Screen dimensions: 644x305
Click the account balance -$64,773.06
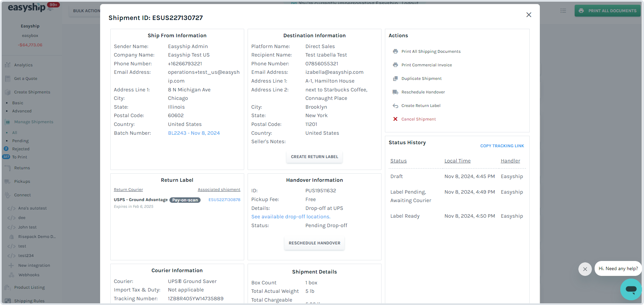(30, 45)
